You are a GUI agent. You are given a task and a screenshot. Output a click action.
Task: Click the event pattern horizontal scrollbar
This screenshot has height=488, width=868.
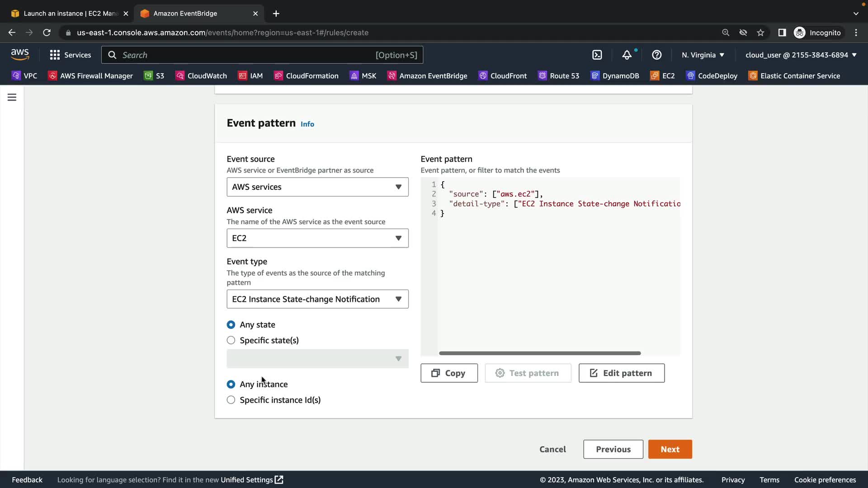[x=539, y=353]
